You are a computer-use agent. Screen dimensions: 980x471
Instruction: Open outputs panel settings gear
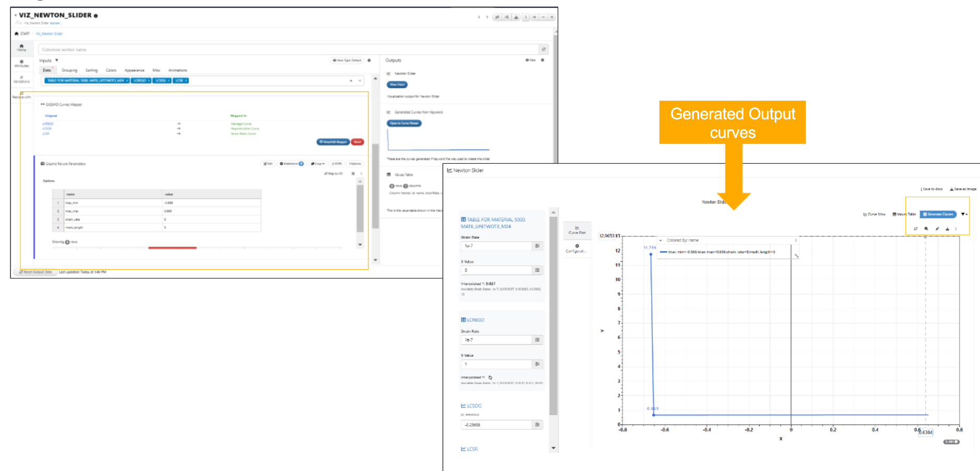coord(542,60)
